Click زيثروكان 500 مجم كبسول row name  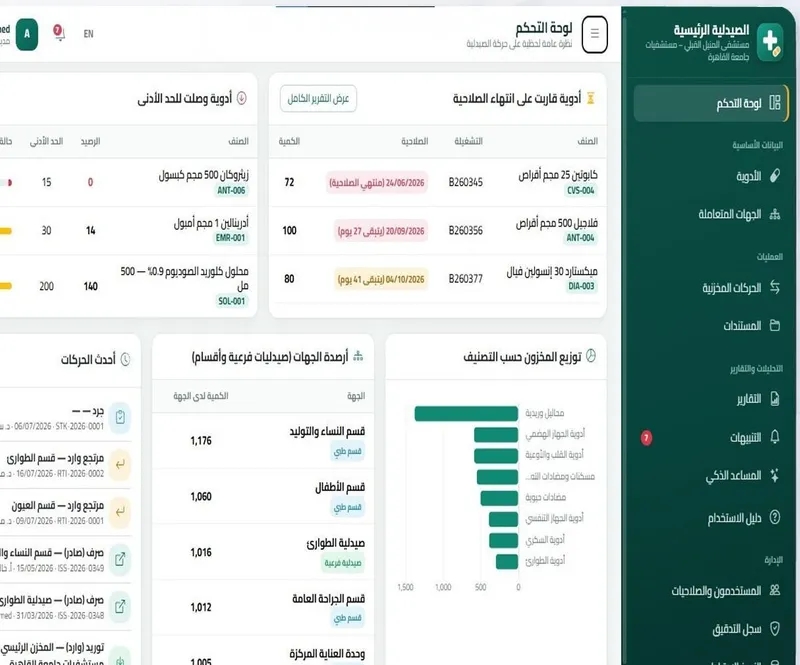(204, 175)
